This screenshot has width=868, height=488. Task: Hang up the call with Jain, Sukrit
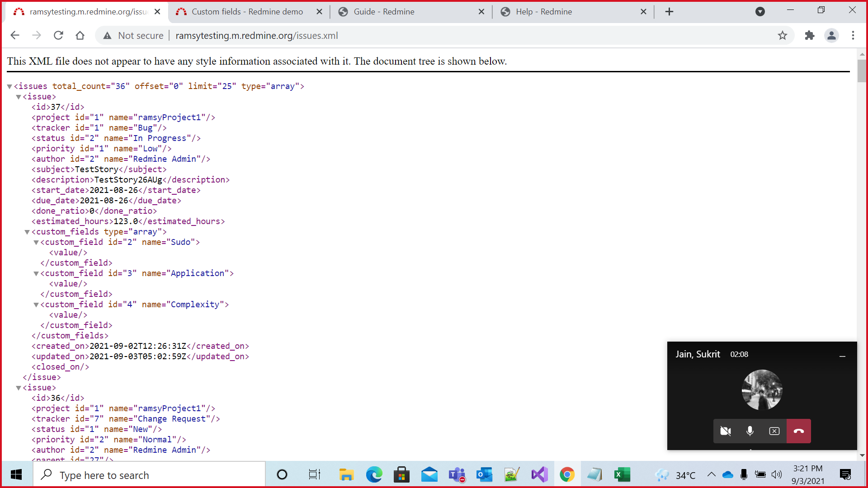click(x=799, y=431)
